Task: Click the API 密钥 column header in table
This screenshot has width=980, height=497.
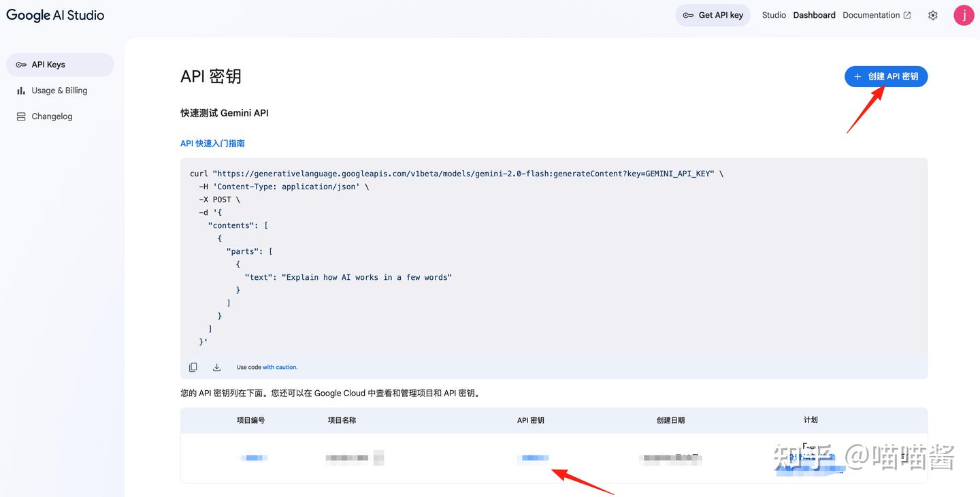Action: tap(531, 420)
